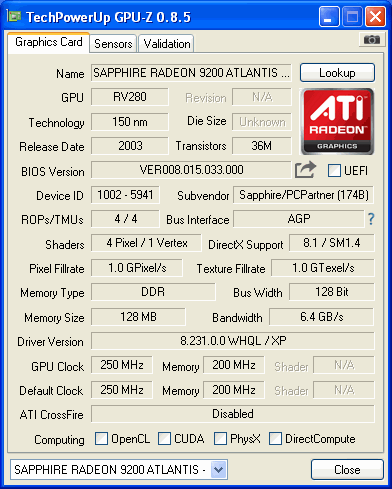Click the GPU Clock row Shader N/A field
The image size is (392, 489).
344,365
